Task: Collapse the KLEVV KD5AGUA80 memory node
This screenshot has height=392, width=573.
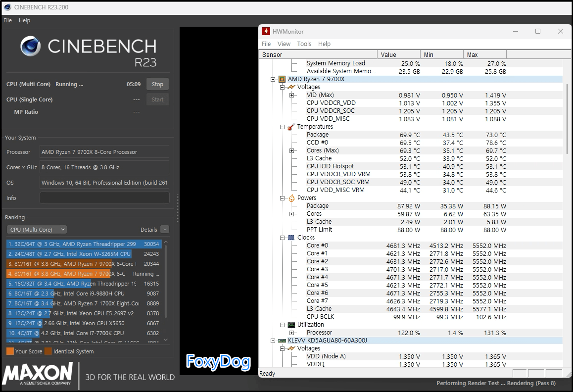Action: click(273, 341)
